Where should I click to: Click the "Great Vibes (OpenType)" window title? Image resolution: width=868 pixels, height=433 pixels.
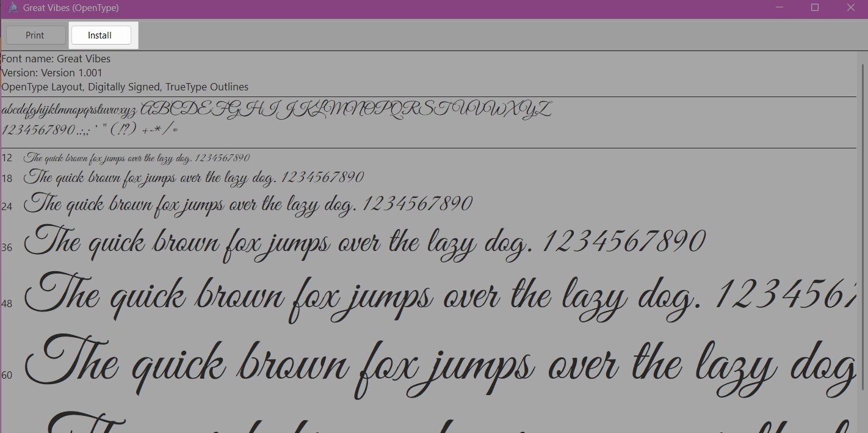pos(71,9)
